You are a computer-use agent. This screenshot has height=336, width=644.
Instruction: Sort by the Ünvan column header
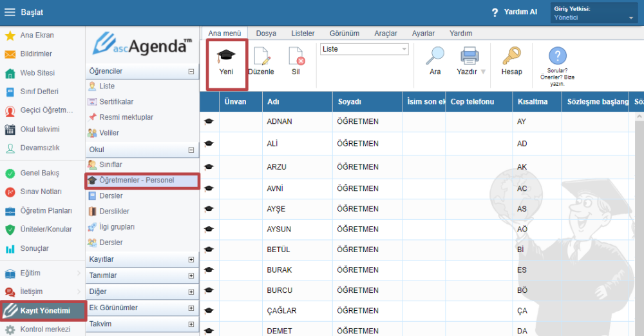[x=241, y=102]
